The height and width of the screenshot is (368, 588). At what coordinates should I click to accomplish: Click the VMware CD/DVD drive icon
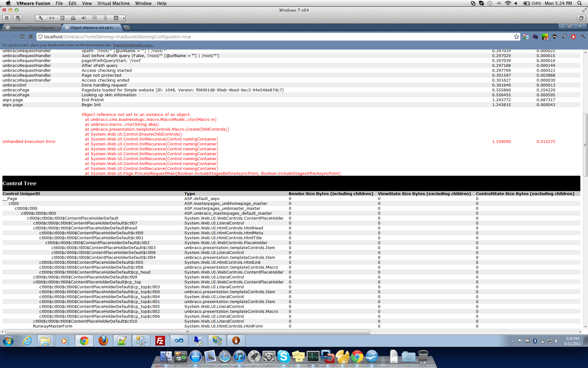coord(73,18)
